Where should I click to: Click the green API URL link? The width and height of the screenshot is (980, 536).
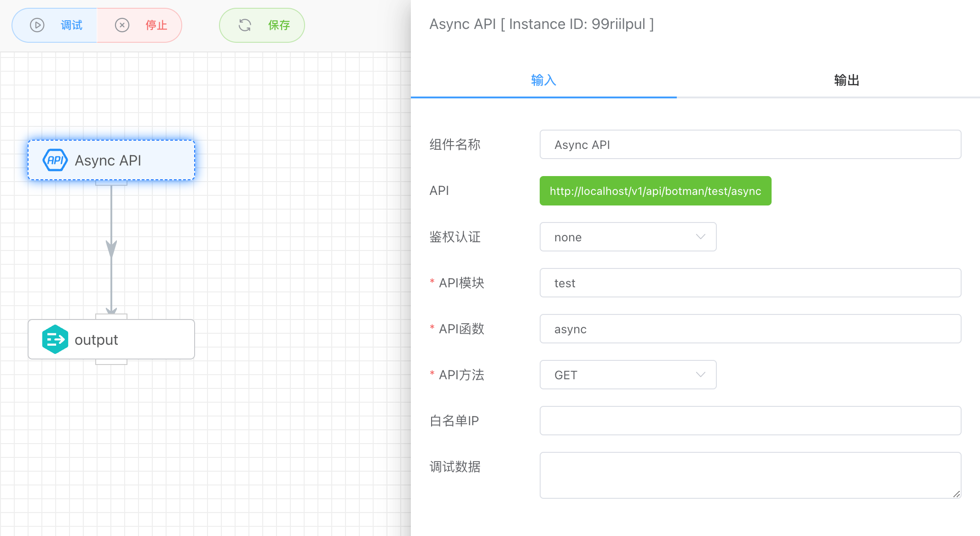[x=655, y=191]
